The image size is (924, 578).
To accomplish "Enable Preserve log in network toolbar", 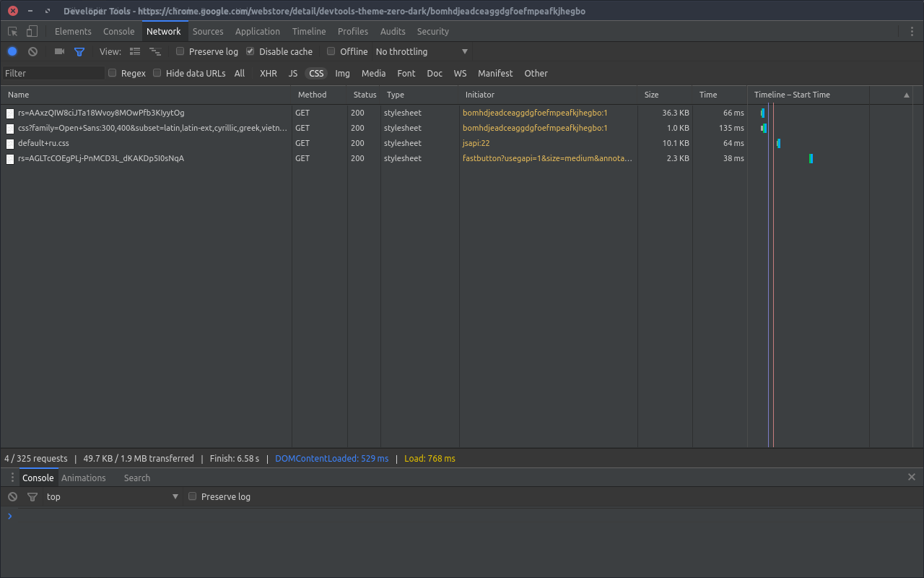I will click(180, 51).
